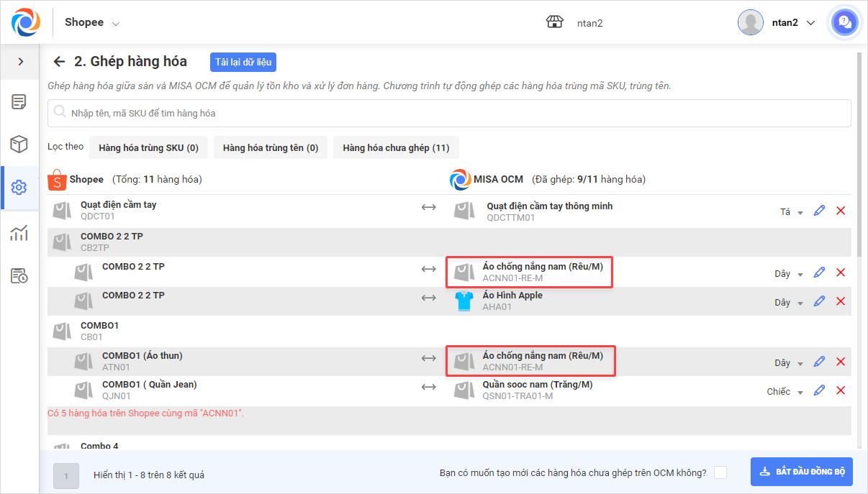Edit the Quạt điện cầm tay thông minh mapping
The width and height of the screenshot is (868, 494).
819,211
